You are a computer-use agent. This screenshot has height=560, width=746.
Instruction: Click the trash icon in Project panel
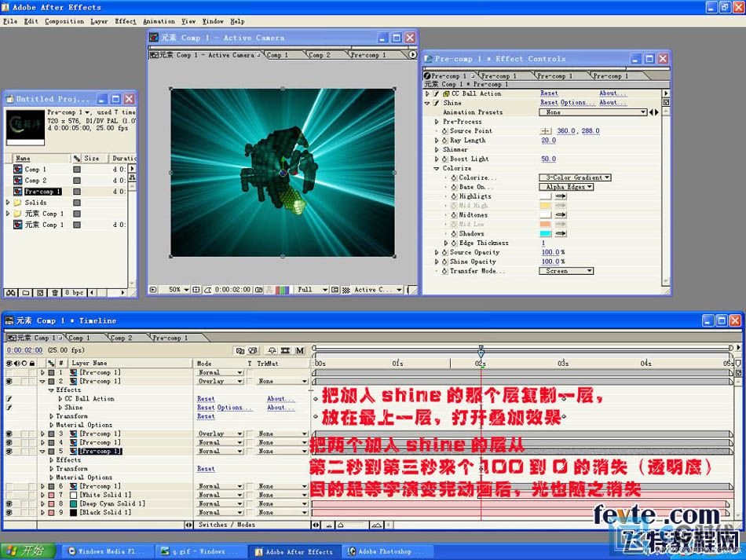click(55, 293)
